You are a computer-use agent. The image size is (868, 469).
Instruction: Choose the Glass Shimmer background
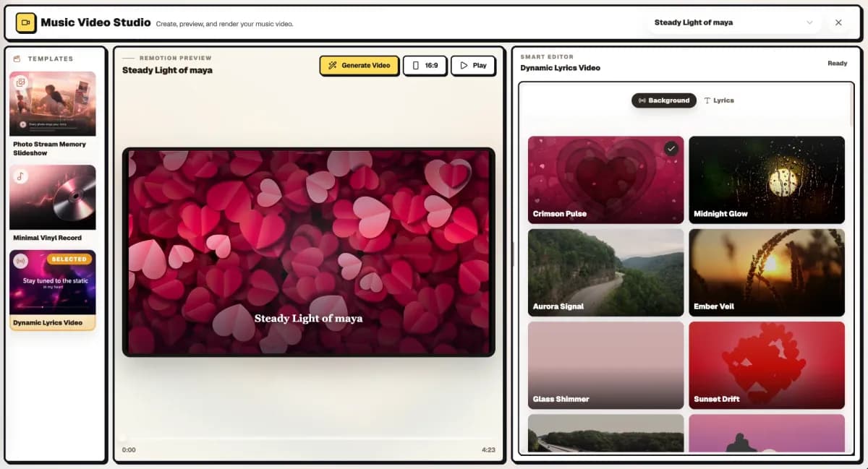click(606, 366)
